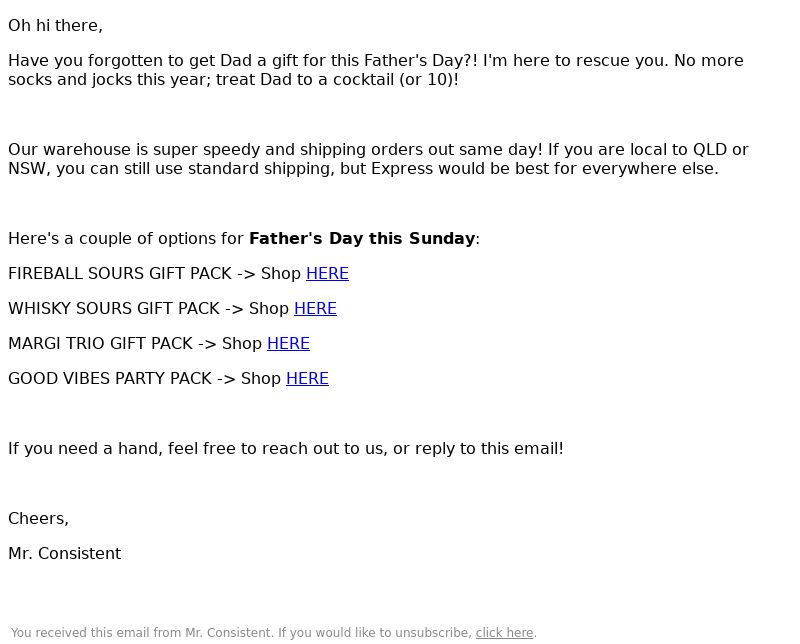Click the 'NSW, you can still use standard shipping' line
Screen dimensions: 800x644
[363, 169]
